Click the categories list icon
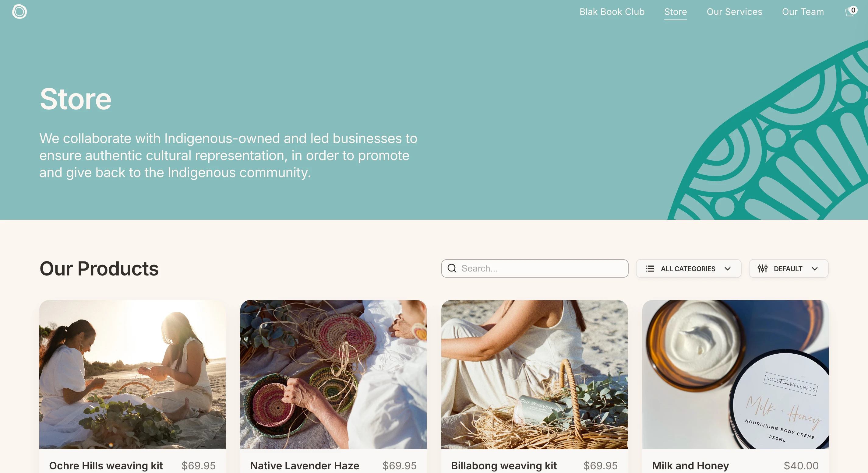Image resolution: width=868 pixels, height=473 pixels. [650, 269]
